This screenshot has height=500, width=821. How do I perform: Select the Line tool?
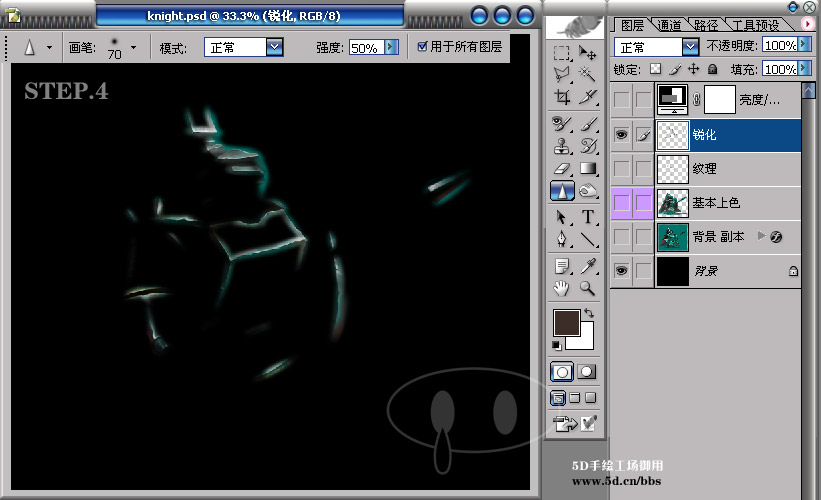[587, 239]
